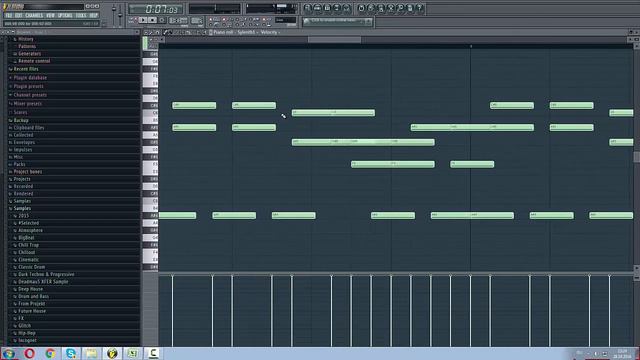Viewport: 640px width, 360px height.
Task: Open Google Chrome from the taskbar
Action: [51, 353]
